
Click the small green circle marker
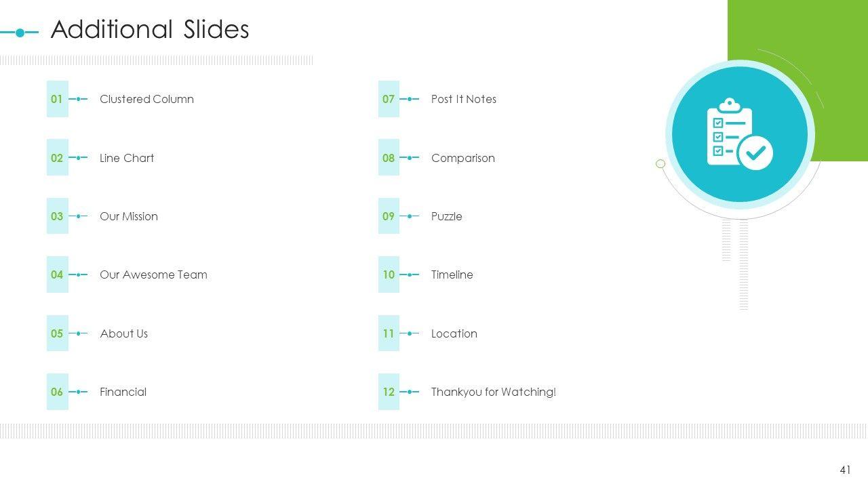tap(660, 164)
